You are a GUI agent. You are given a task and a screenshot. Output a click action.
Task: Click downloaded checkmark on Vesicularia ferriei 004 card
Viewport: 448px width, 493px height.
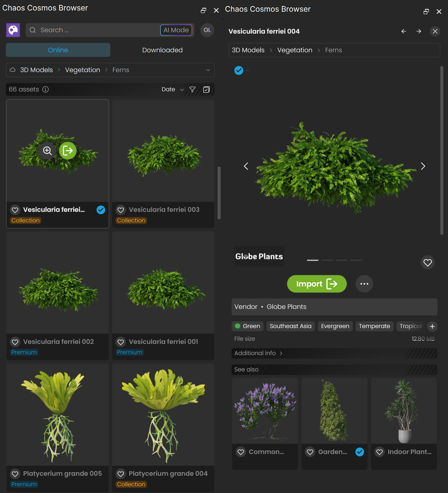point(101,210)
